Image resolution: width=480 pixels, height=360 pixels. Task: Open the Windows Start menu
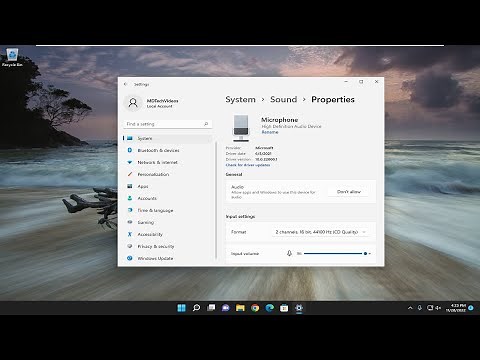[182, 308]
